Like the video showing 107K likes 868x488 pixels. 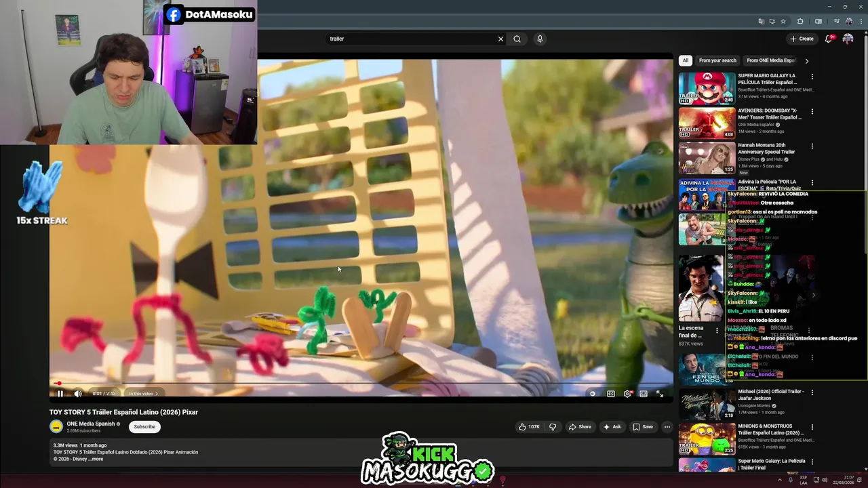529,427
